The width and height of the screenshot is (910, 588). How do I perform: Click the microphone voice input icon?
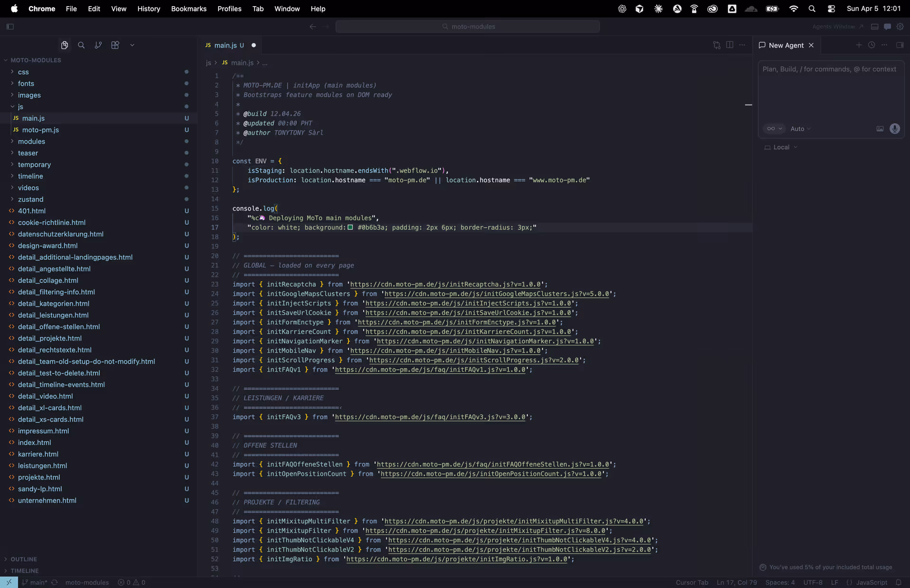tap(894, 128)
